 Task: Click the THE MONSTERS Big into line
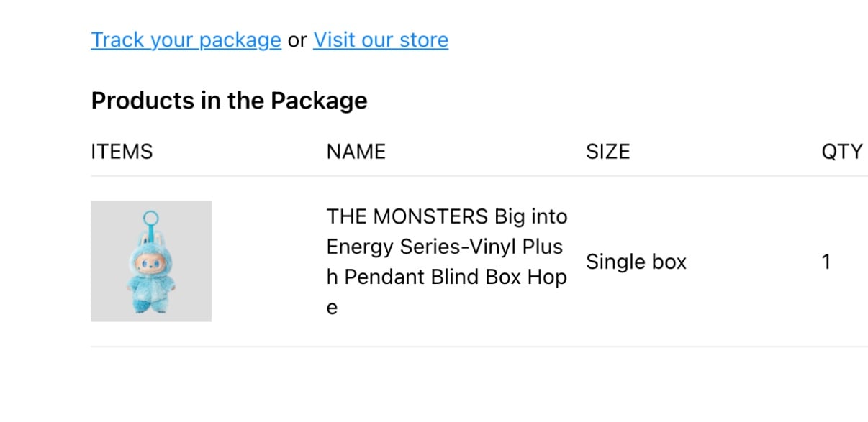[447, 216]
